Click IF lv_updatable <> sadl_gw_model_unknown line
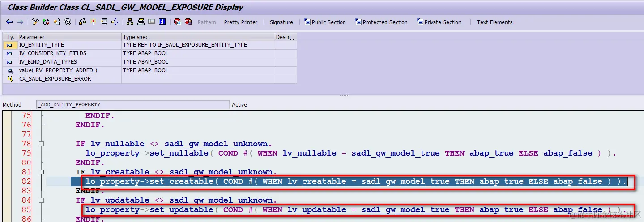 click(176, 200)
